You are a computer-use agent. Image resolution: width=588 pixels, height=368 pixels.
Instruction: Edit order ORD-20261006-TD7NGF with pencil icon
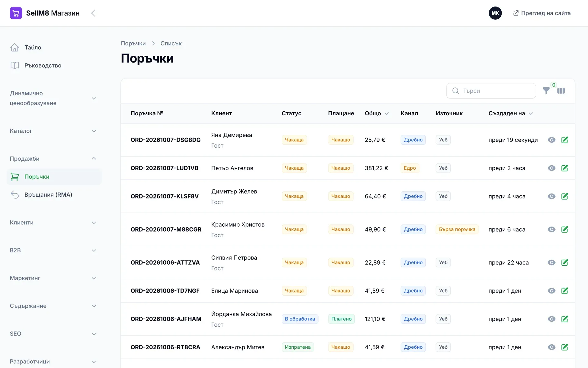[x=565, y=291]
